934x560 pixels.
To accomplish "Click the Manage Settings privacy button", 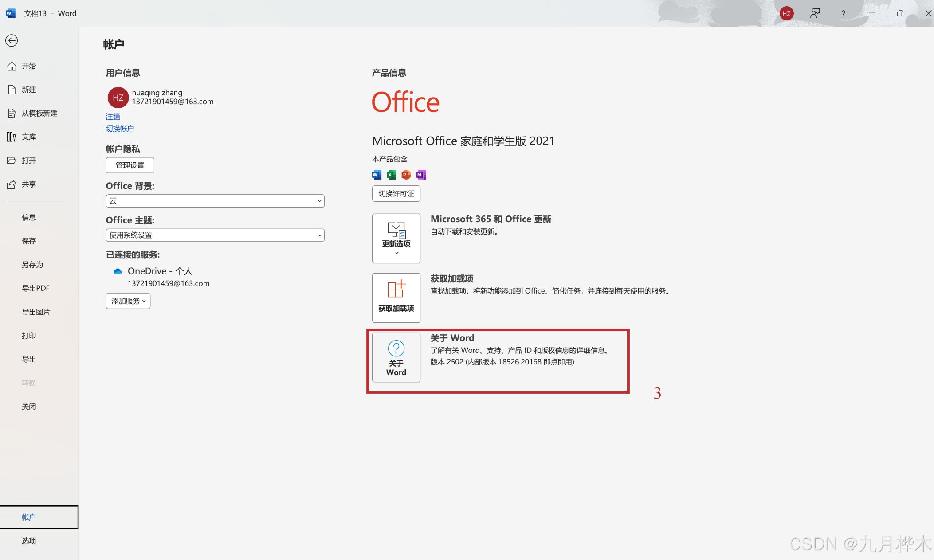I will (x=130, y=165).
